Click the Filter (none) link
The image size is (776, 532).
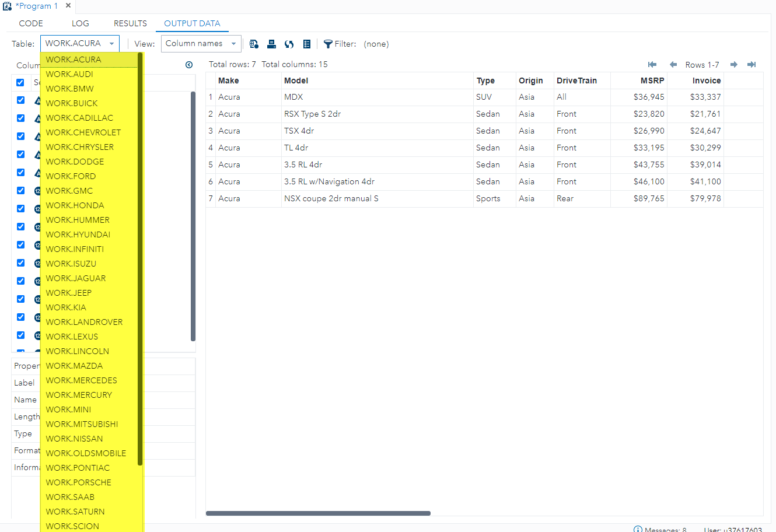[x=376, y=44]
